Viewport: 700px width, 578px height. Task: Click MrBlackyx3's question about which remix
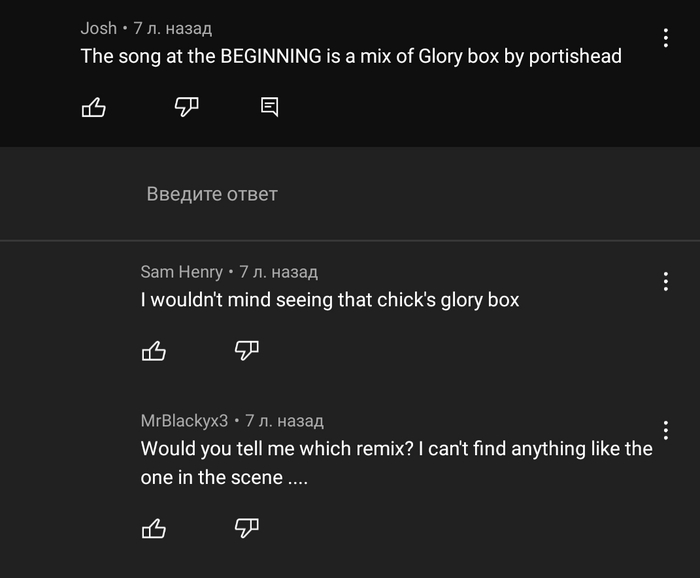pos(396,449)
